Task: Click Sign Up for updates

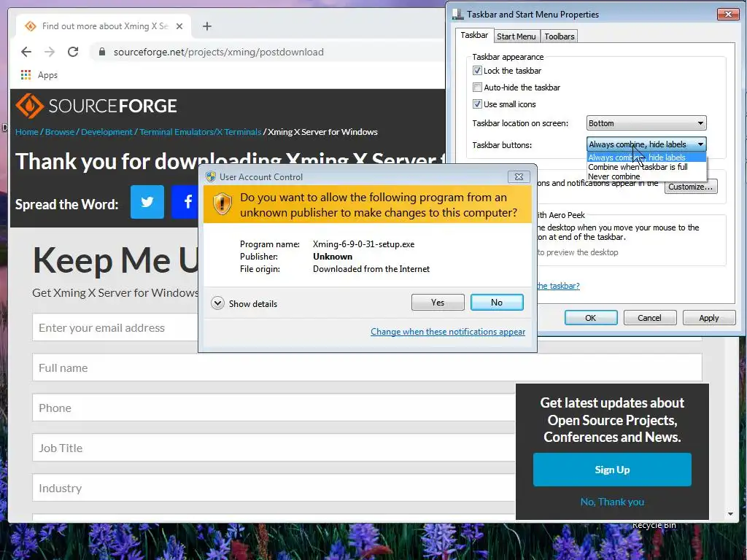Action: click(x=612, y=470)
